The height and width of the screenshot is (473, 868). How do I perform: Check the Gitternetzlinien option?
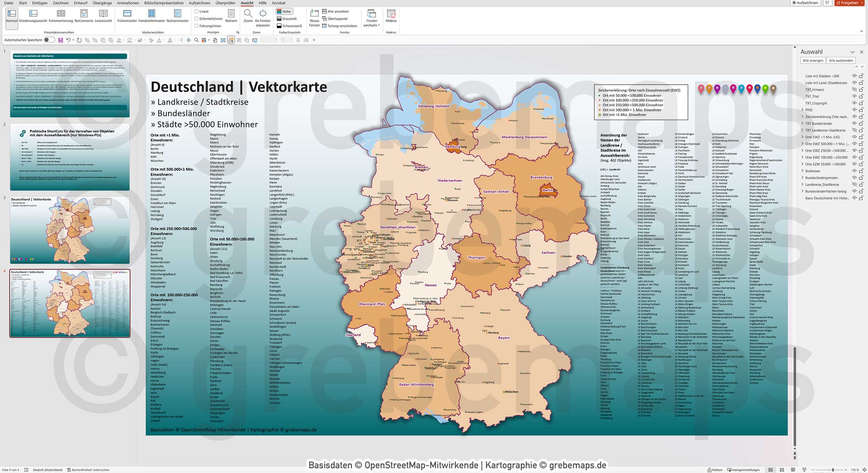(x=196, y=19)
